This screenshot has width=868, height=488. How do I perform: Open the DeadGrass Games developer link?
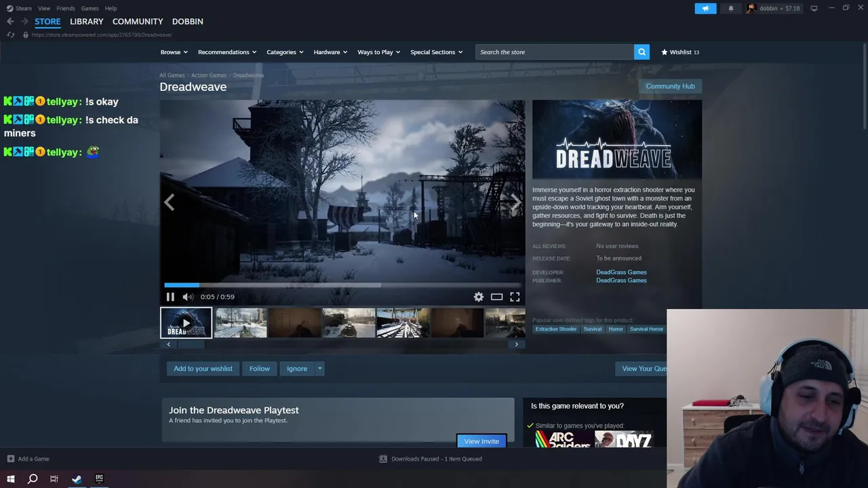click(x=621, y=272)
